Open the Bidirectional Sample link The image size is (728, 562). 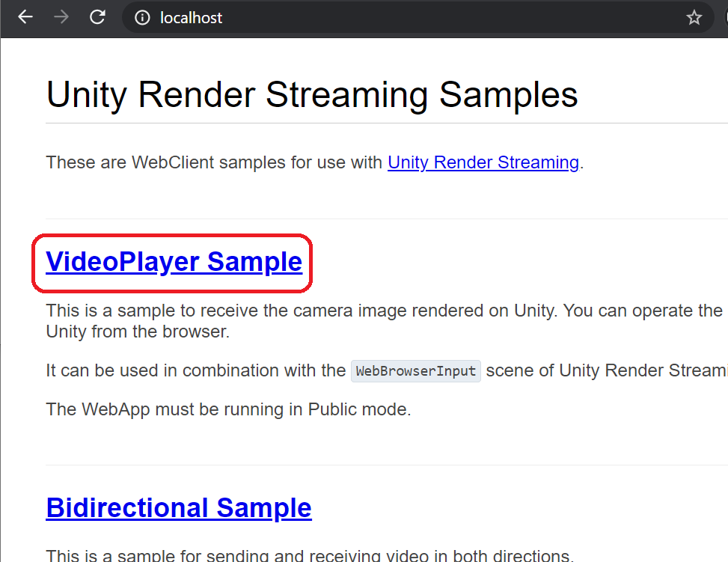(x=178, y=507)
